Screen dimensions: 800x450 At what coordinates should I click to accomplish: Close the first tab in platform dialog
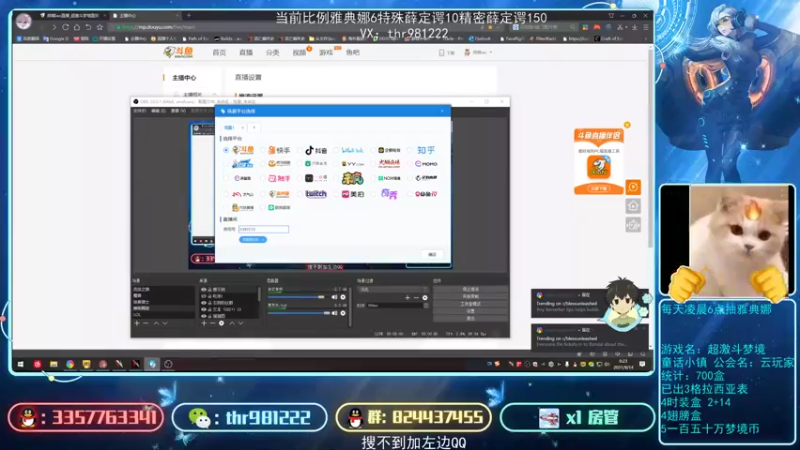click(x=242, y=128)
